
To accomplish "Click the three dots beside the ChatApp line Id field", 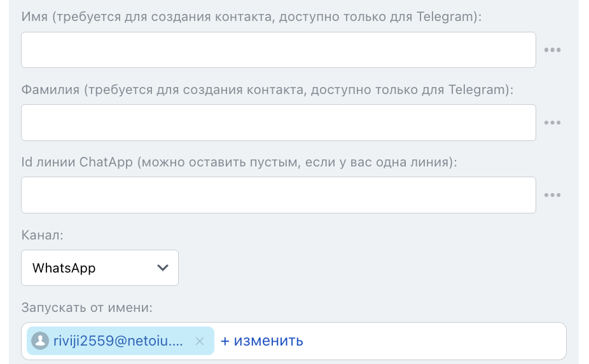I will tap(551, 195).
